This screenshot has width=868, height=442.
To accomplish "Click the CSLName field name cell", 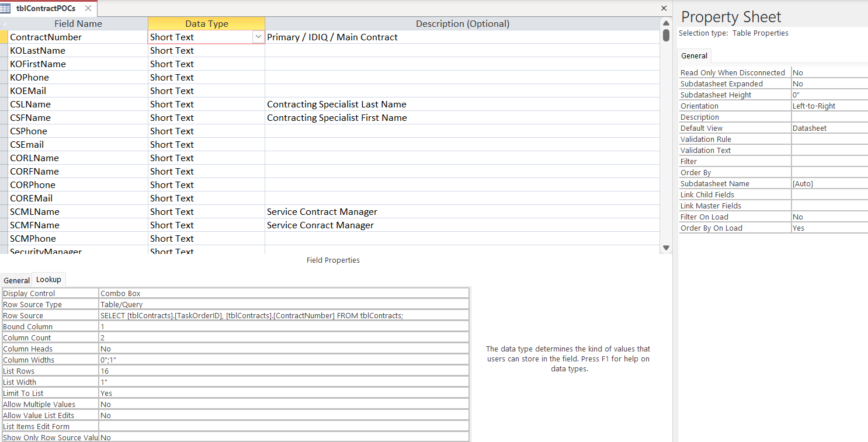I will coord(78,105).
